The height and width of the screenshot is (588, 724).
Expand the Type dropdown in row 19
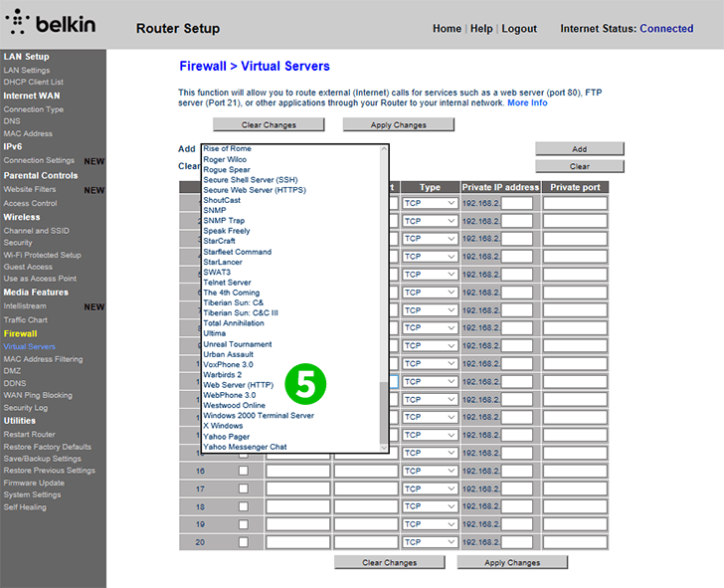click(430, 524)
